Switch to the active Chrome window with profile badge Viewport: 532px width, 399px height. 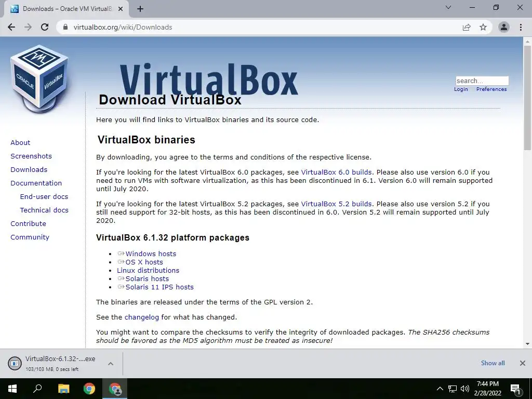click(115, 389)
